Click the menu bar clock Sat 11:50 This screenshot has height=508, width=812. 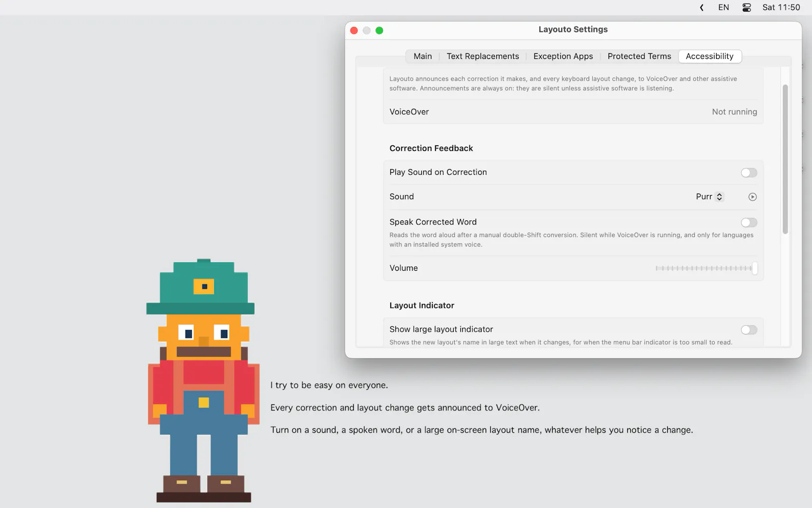pos(781,8)
